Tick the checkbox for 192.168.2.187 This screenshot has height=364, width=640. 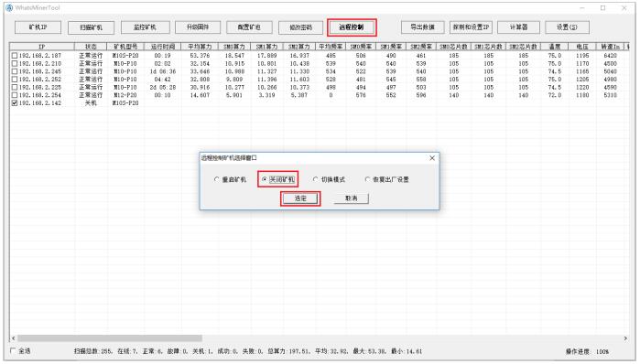pos(15,56)
